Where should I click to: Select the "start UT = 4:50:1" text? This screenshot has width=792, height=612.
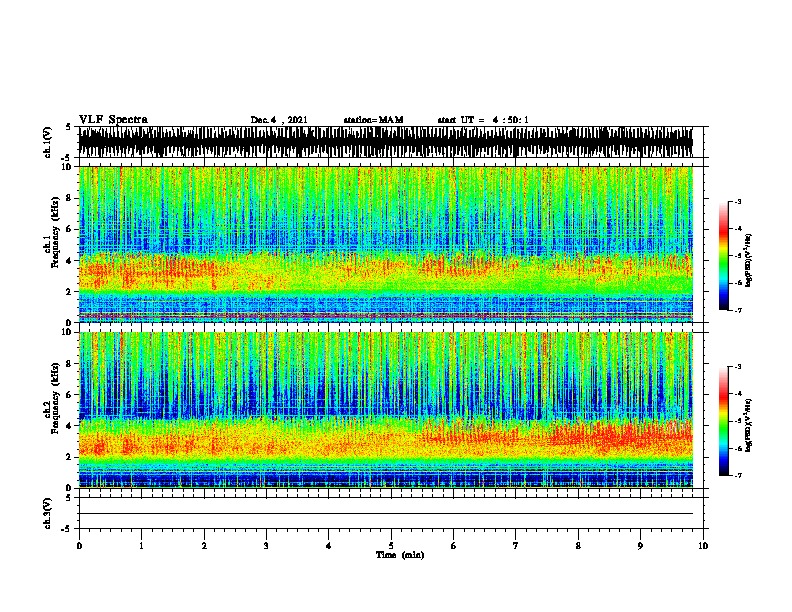[x=483, y=120]
